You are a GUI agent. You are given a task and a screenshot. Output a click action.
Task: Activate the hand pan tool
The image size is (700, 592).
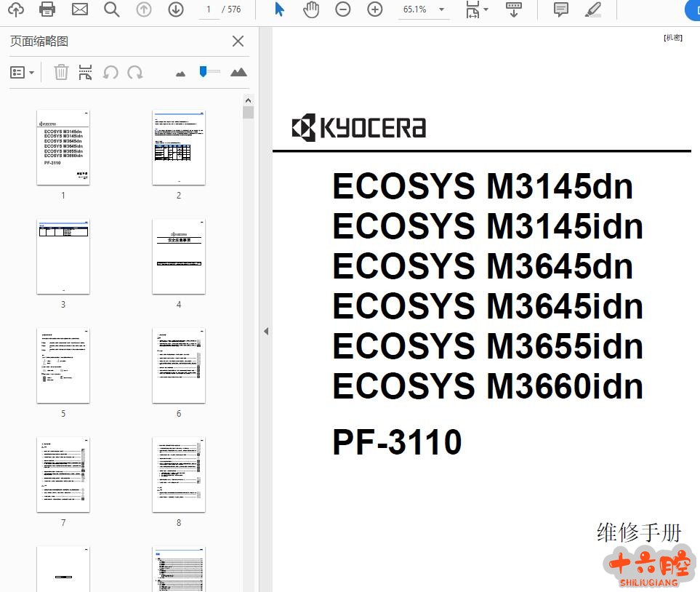pyautogui.click(x=311, y=9)
